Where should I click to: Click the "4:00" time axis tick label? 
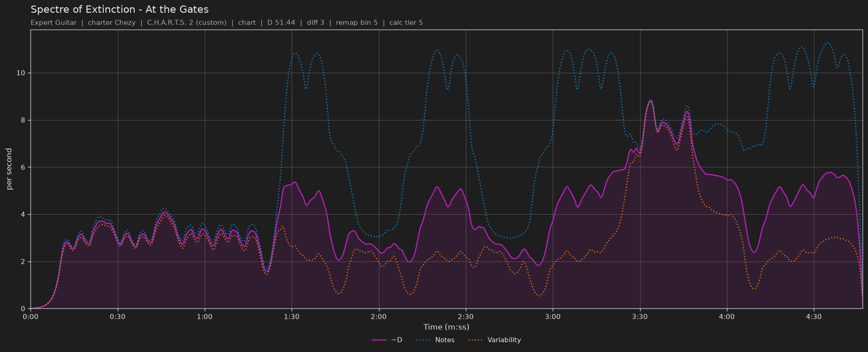tap(727, 317)
